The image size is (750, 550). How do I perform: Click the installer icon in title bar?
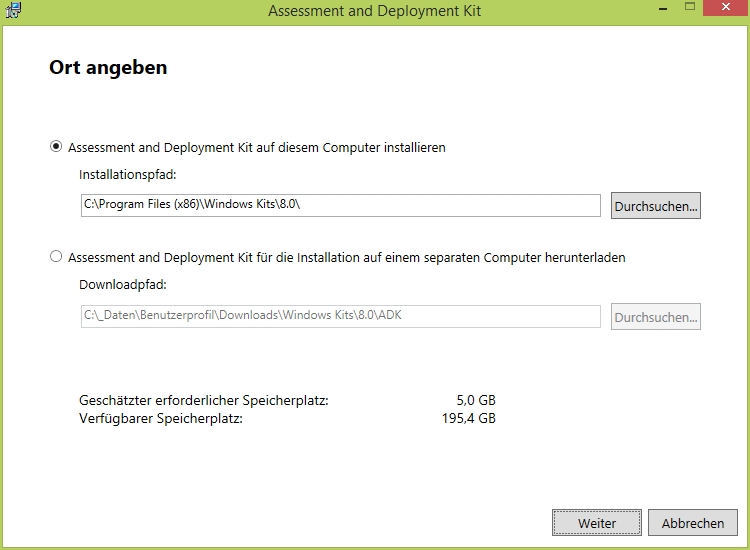13,10
